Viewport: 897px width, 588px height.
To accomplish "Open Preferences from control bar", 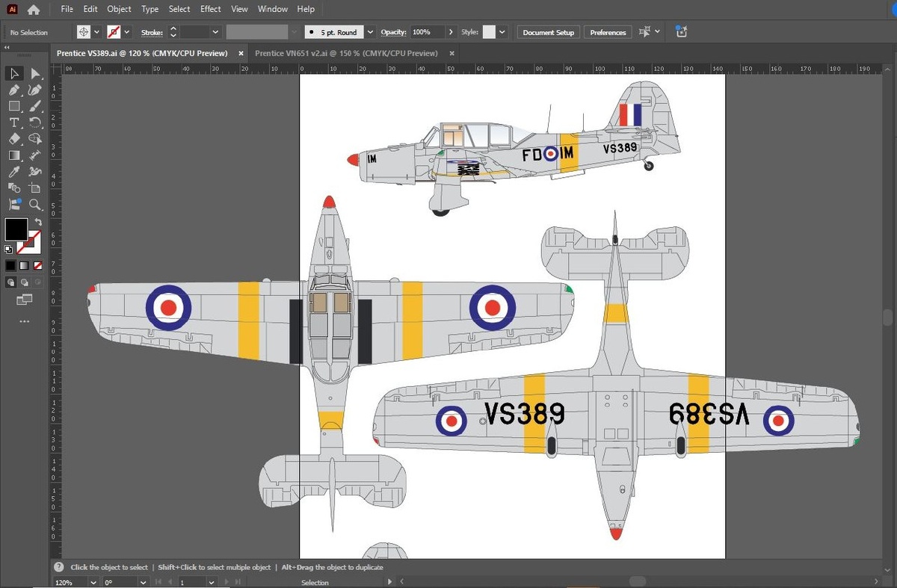I will pos(608,32).
